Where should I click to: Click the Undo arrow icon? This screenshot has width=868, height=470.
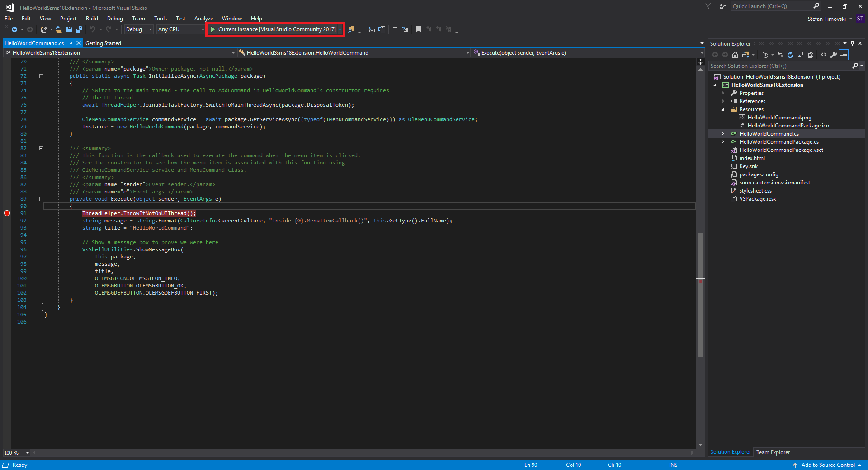(93, 29)
